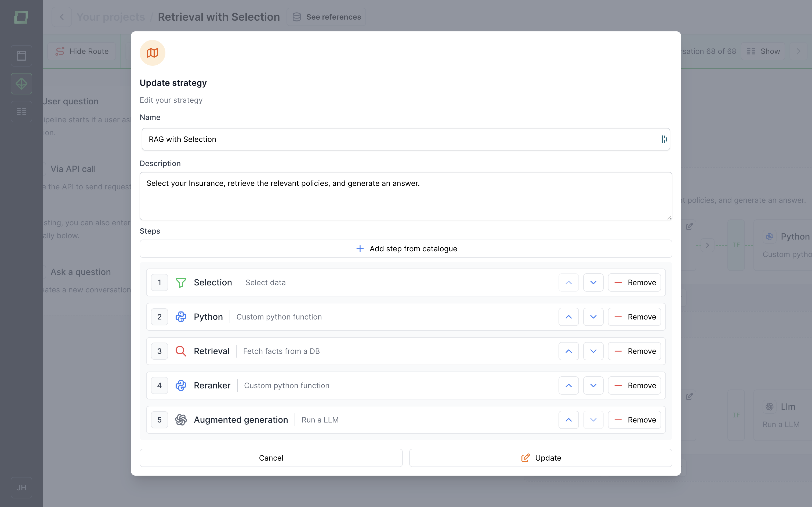Viewport: 812px width, 507px height.
Task: Select the list view icon in the sidebar
Action: click(x=21, y=111)
